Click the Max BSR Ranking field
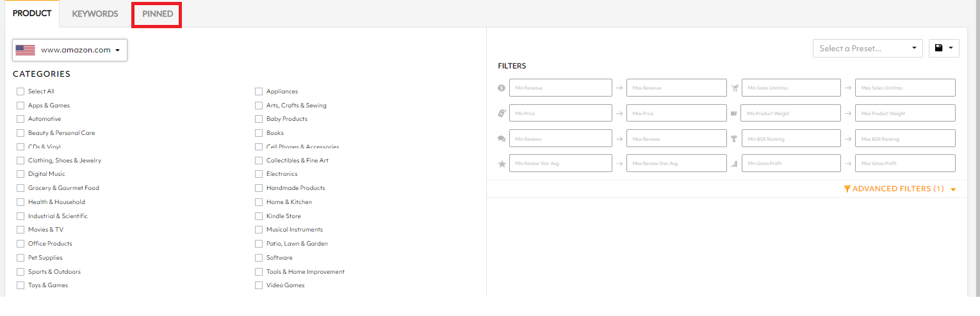The width and height of the screenshot is (980, 316). click(x=905, y=138)
